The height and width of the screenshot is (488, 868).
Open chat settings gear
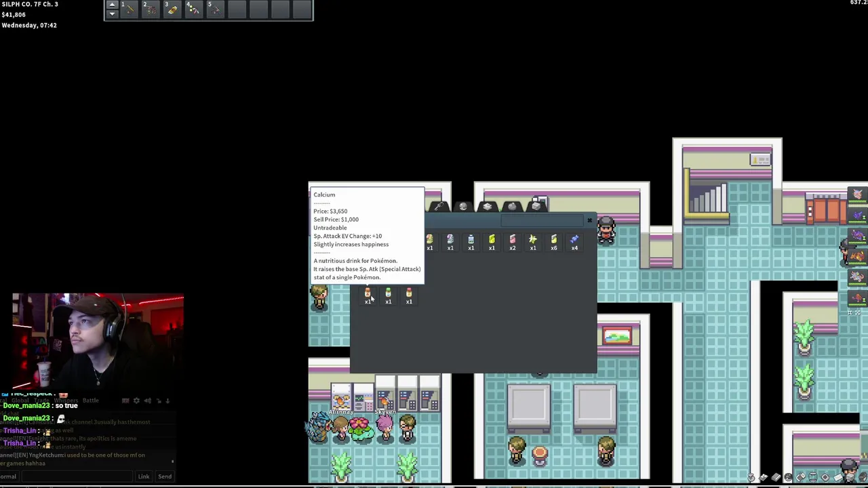click(x=136, y=401)
